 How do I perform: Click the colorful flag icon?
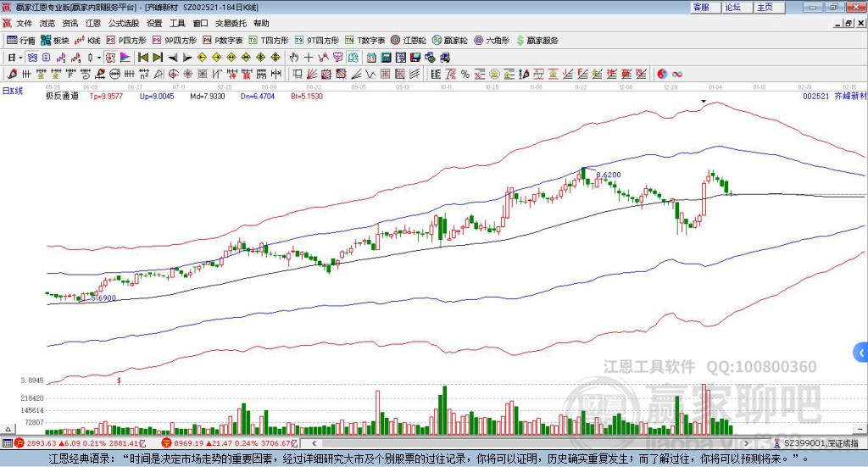pyautogui.click(x=125, y=58)
